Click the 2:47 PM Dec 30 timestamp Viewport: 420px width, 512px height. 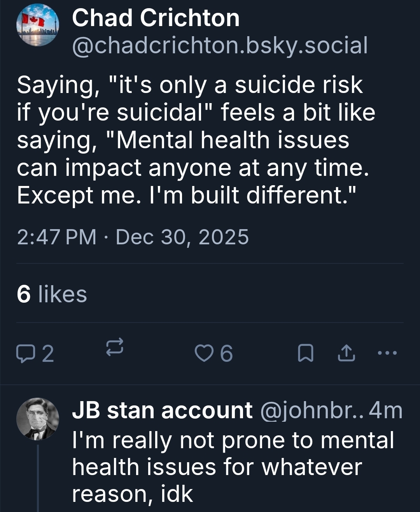[x=133, y=237]
